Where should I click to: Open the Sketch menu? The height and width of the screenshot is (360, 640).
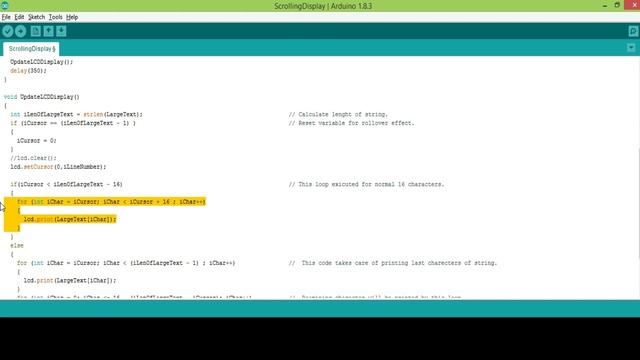tap(36, 17)
